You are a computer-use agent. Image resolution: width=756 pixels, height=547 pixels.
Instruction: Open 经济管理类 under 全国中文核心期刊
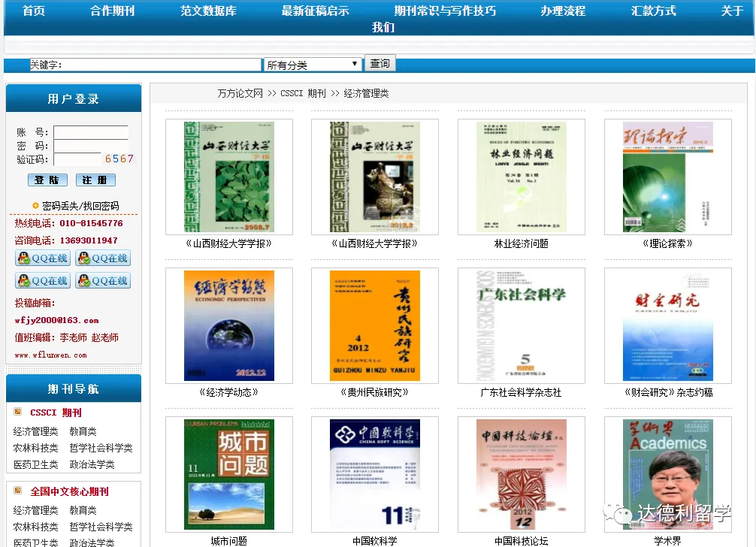[35, 510]
